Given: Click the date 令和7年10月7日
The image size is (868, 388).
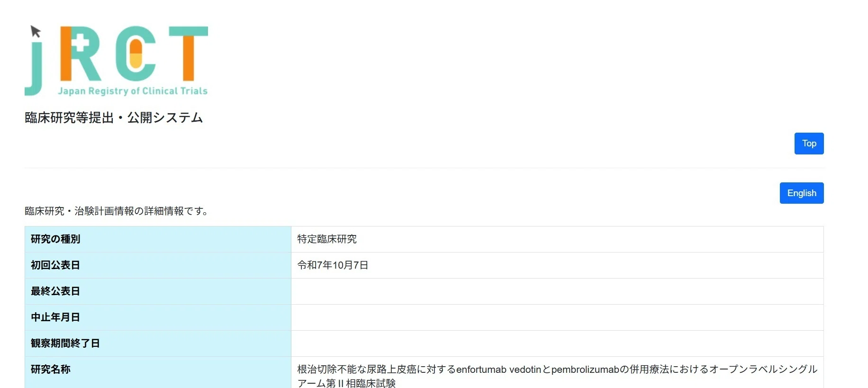Looking at the screenshot, I should (x=333, y=265).
